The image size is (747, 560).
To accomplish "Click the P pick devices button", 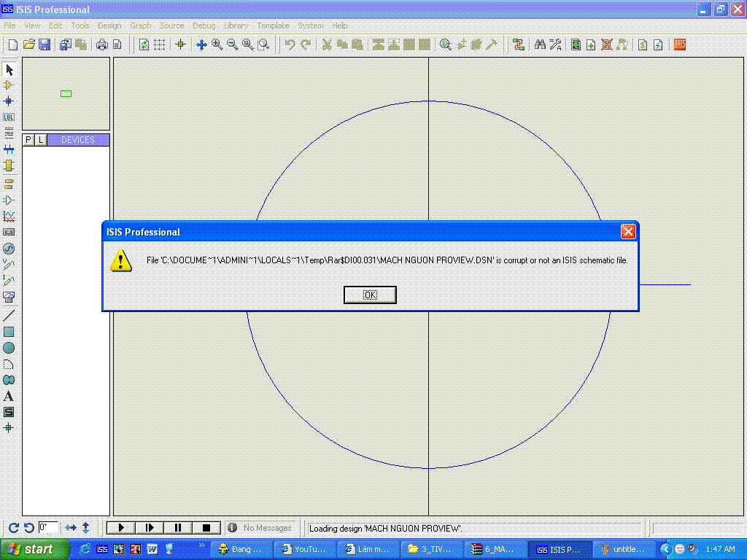I will [28, 139].
